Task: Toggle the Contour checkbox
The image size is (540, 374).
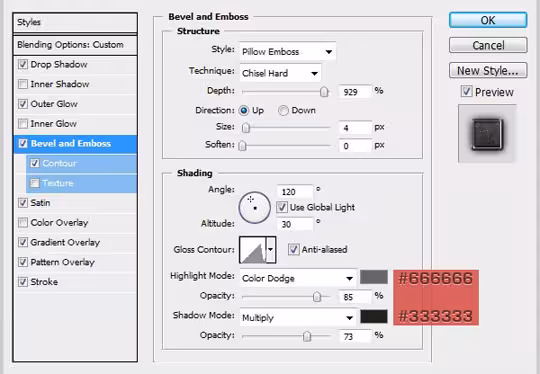Action: 35,163
